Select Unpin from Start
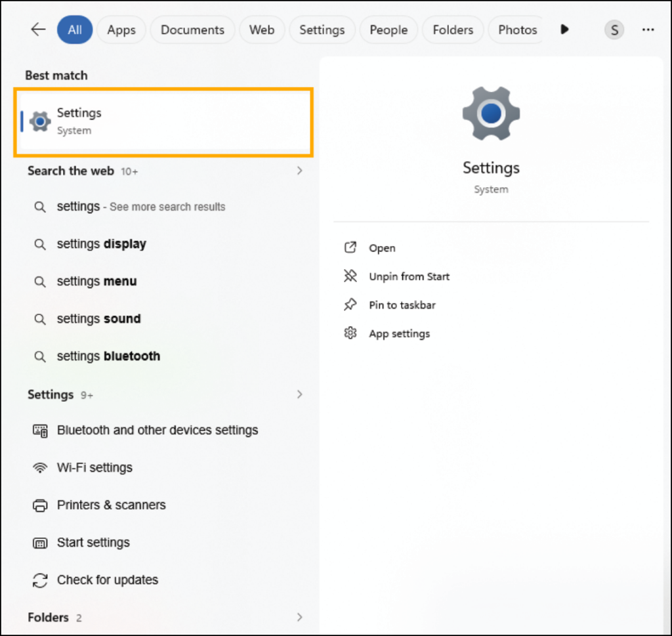Screen dimensions: 672x636 click(x=409, y=276)
